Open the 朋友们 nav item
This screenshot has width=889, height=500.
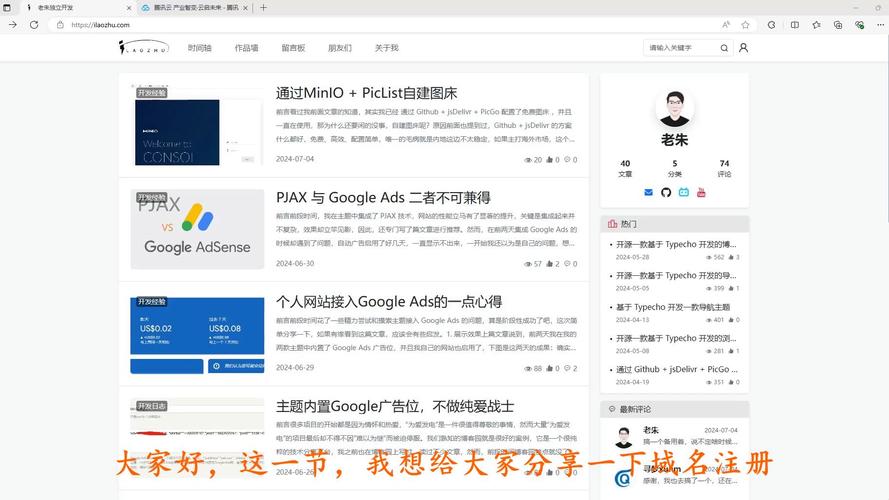click(340, 48)
